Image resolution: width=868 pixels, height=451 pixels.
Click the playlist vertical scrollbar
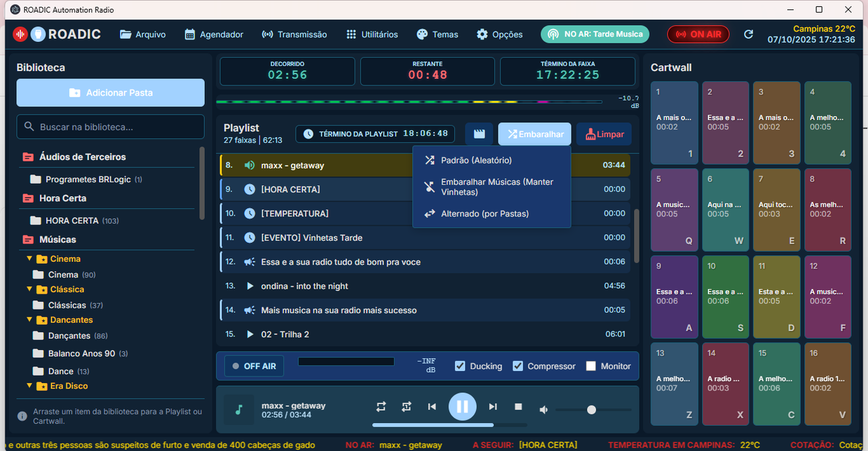(x=636, y=236)
